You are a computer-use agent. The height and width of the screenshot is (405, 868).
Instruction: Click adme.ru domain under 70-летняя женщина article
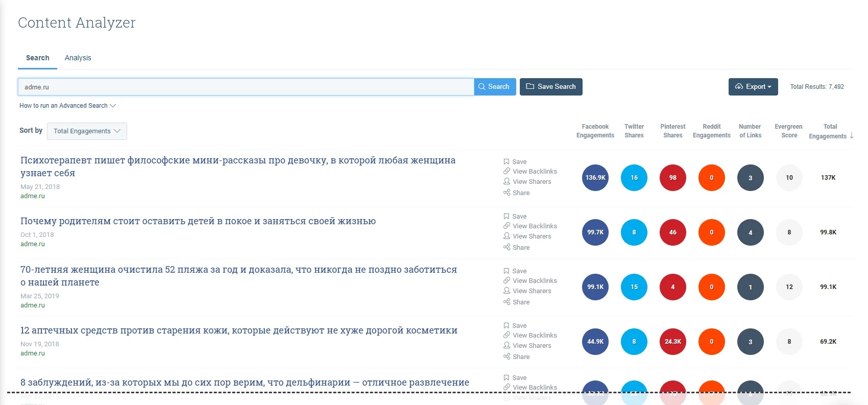[x=33, y=305]
